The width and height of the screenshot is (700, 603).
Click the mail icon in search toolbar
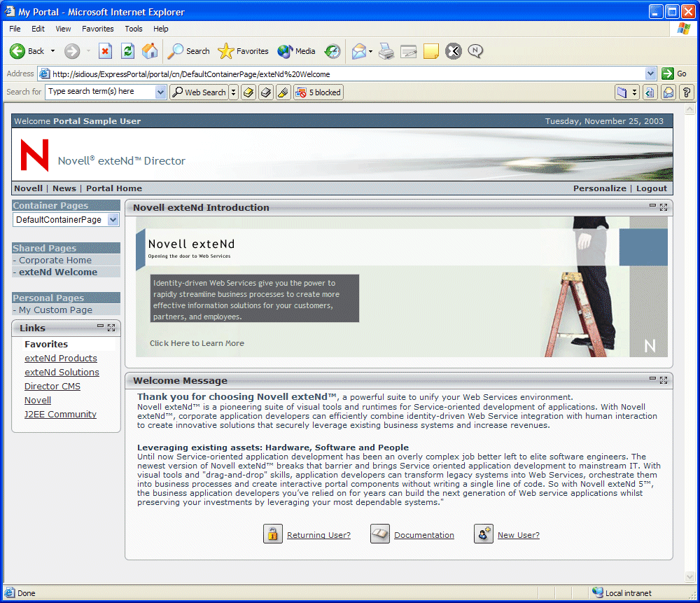pos(668,92)
